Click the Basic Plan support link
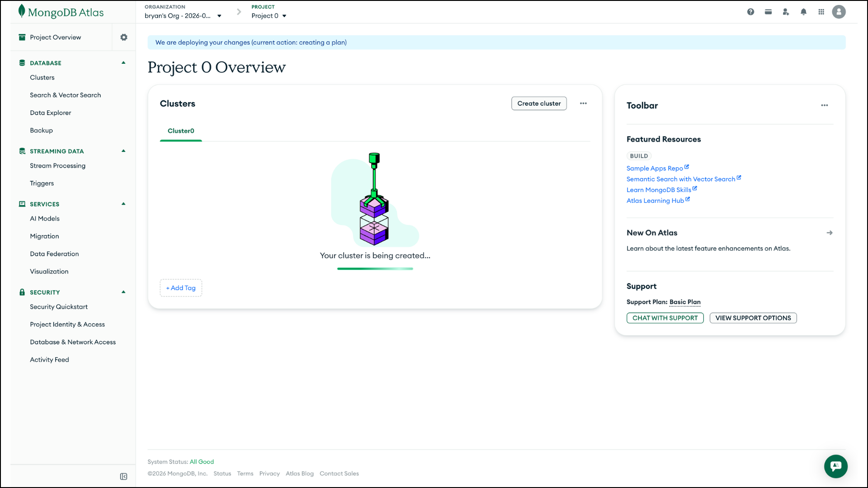This screenshot has width=868, height=488. click(x=685, y=302)
